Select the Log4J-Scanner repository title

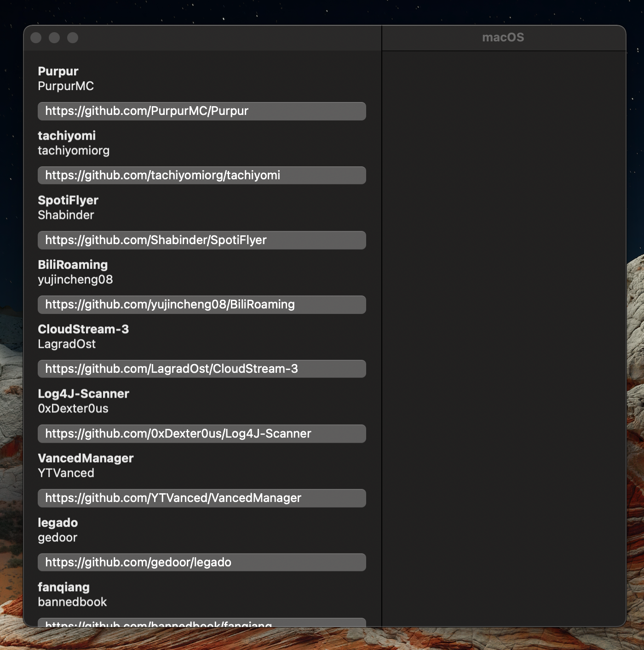coord(84,394)
